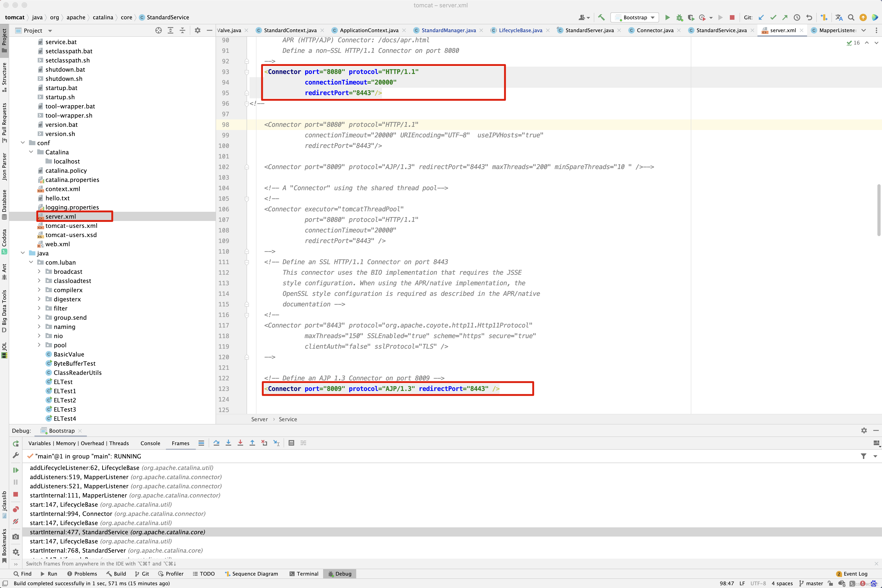Image resolution: width=882 pixels, height=588 pixels.
Task: Expand all in Project panel
Action: [x=170, y=30]
